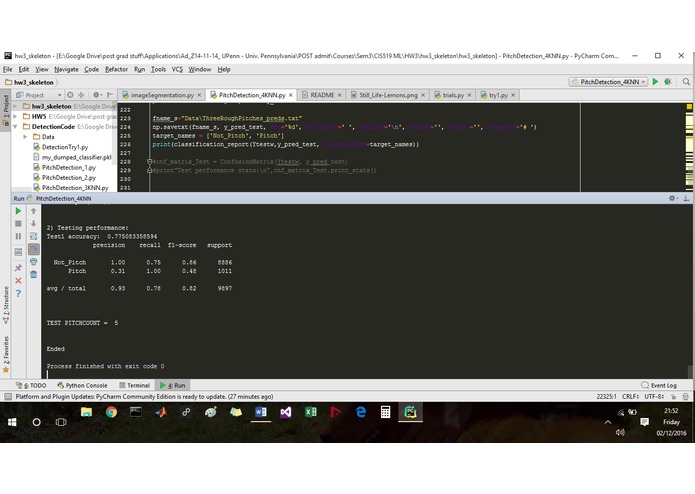Toggle the read-only lock icon in status bar
This screenshot has width=695, height=494.
pyautogui.click(x=673, y=397)
